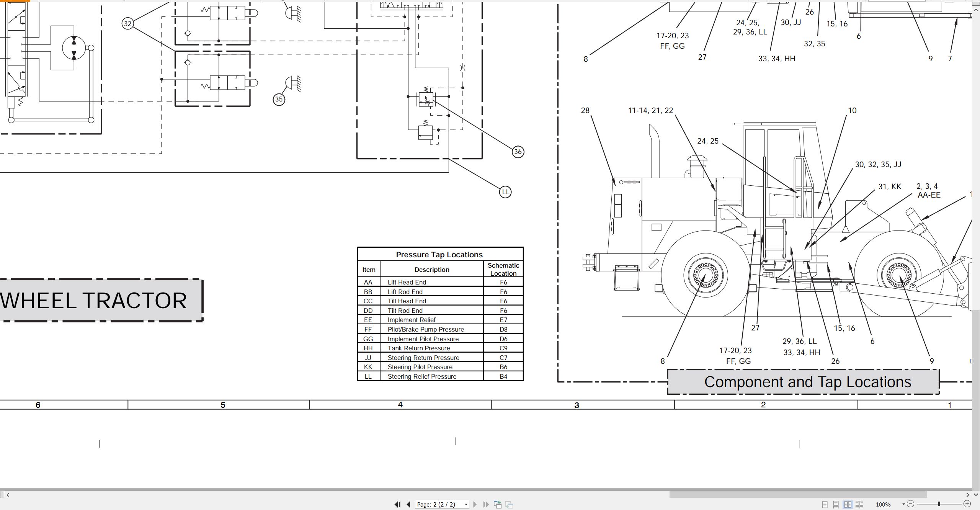Click the circled 35 component callout
The image size is (980, 510).
[279, 100]
